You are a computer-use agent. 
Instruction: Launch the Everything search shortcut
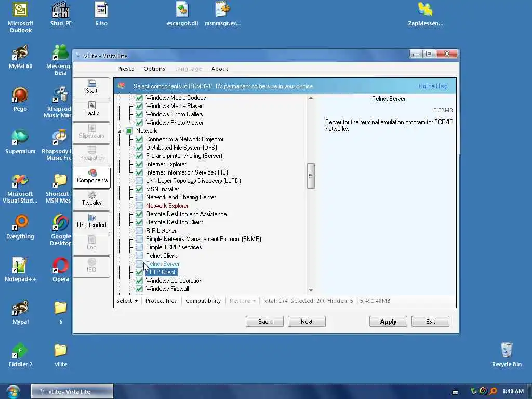tap(20, 228)
